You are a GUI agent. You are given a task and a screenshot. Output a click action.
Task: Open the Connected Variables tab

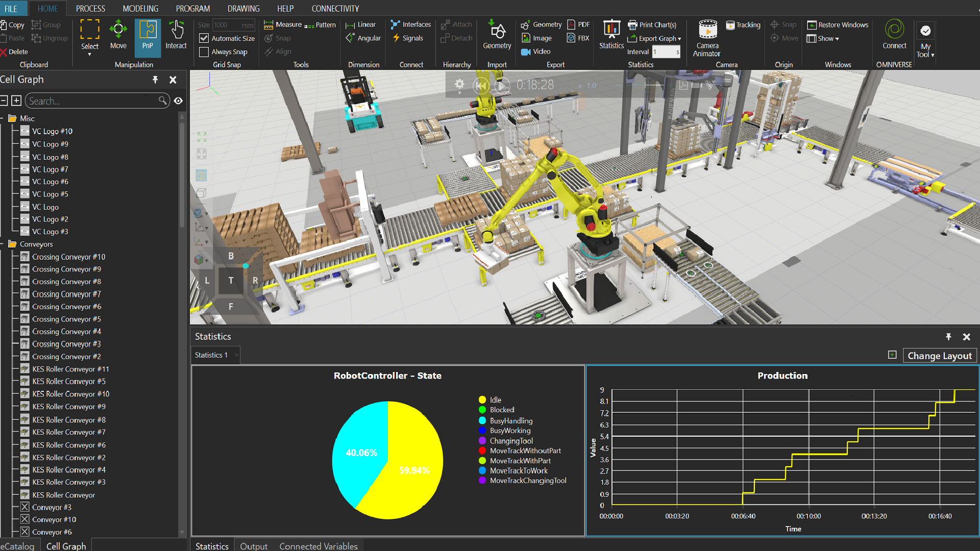[318, 546]
